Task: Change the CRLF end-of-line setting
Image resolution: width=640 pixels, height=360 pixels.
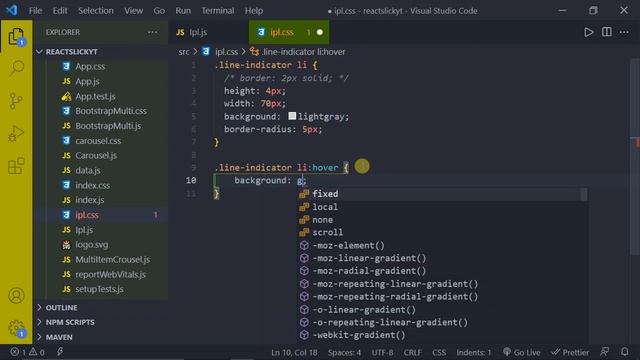Action: click(412, 352)
